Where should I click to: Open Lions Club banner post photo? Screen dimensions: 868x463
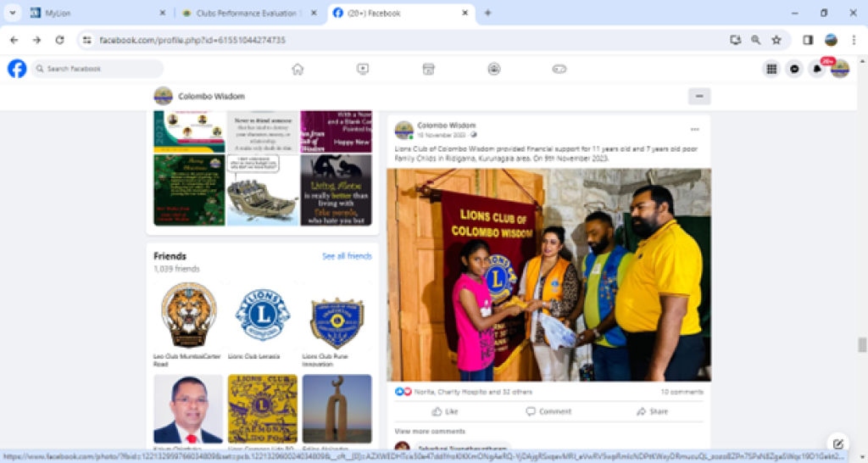tap(548, 275)
